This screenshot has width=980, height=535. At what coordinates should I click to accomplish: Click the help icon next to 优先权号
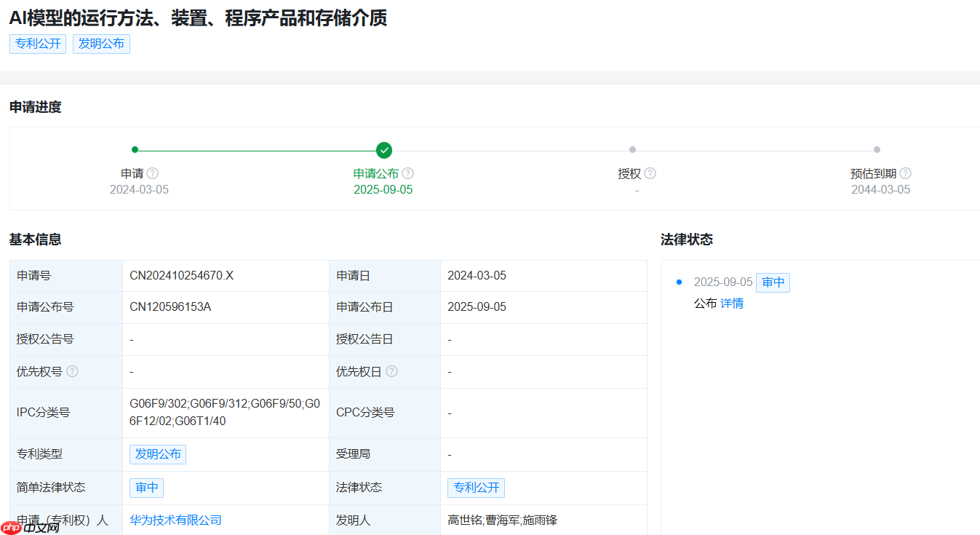pos(71,371)
